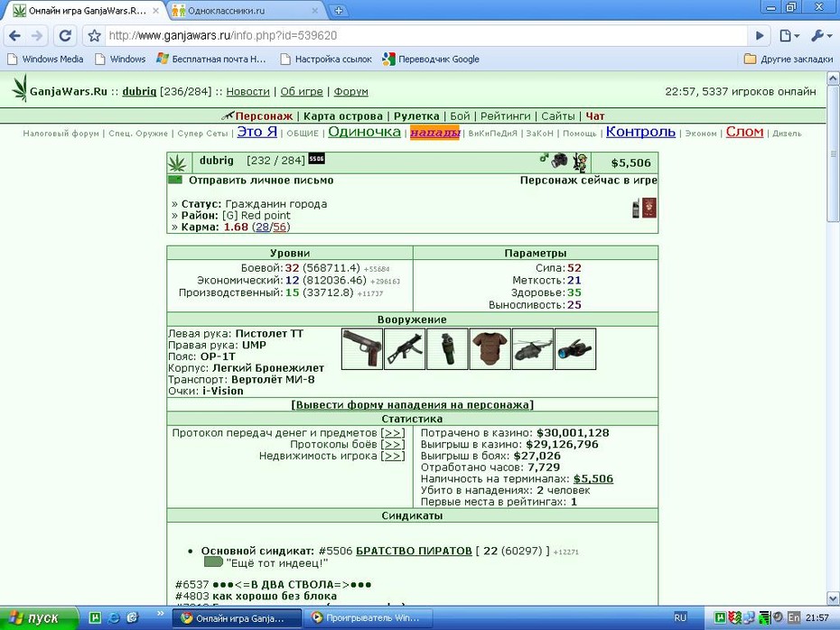Open Проигрыватель Windows taskbar button
This screenshot has height=630, width=840.
point(368,618)
